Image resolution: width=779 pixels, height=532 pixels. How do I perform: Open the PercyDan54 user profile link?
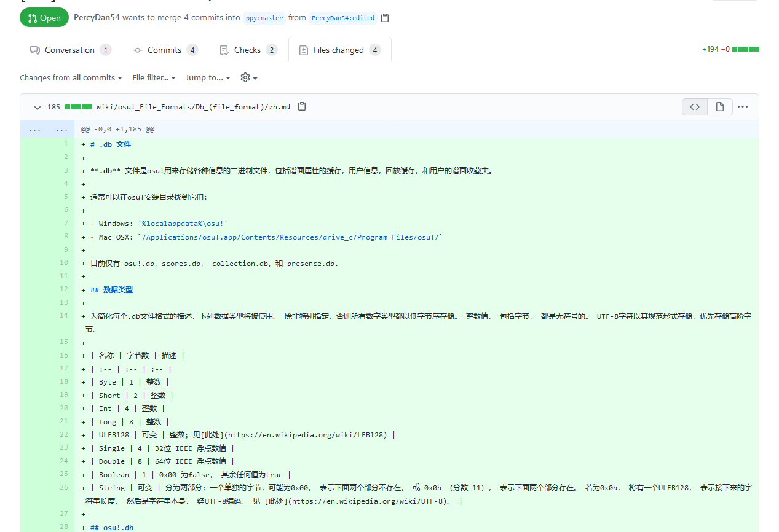coord(97,18)
